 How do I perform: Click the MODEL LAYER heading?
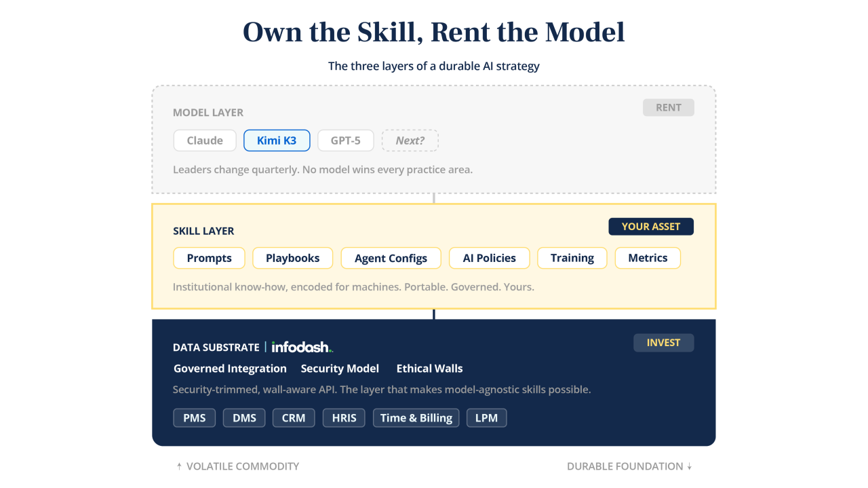[208, 113]
